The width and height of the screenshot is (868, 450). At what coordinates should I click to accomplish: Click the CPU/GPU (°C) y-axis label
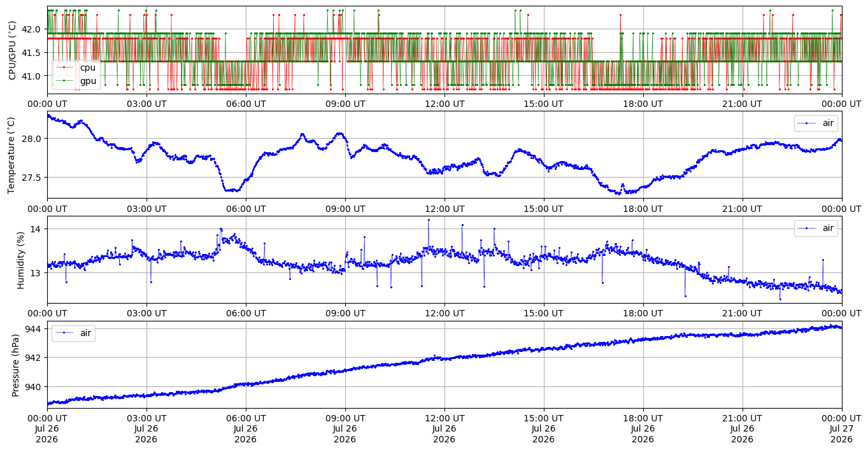click(x=12, y=50)
